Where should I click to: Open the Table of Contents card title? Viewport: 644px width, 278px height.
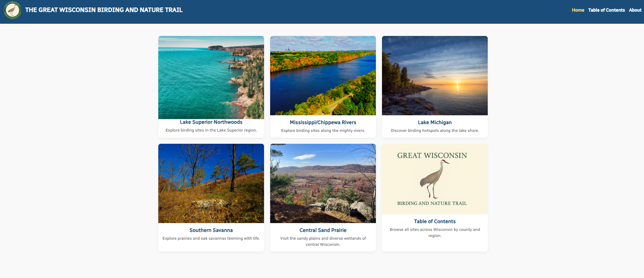tap(435, 221)
